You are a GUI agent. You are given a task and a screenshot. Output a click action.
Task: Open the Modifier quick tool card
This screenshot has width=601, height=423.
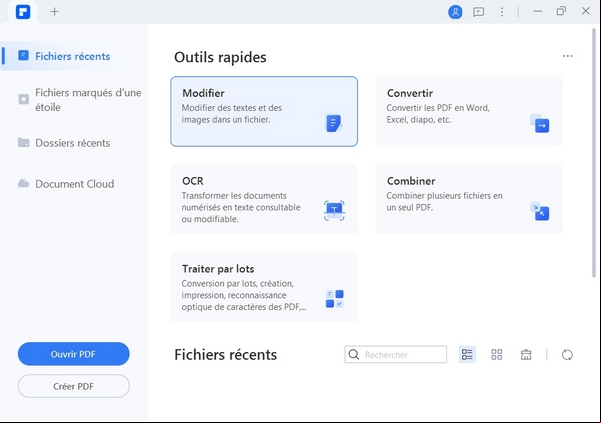point(264,111)
